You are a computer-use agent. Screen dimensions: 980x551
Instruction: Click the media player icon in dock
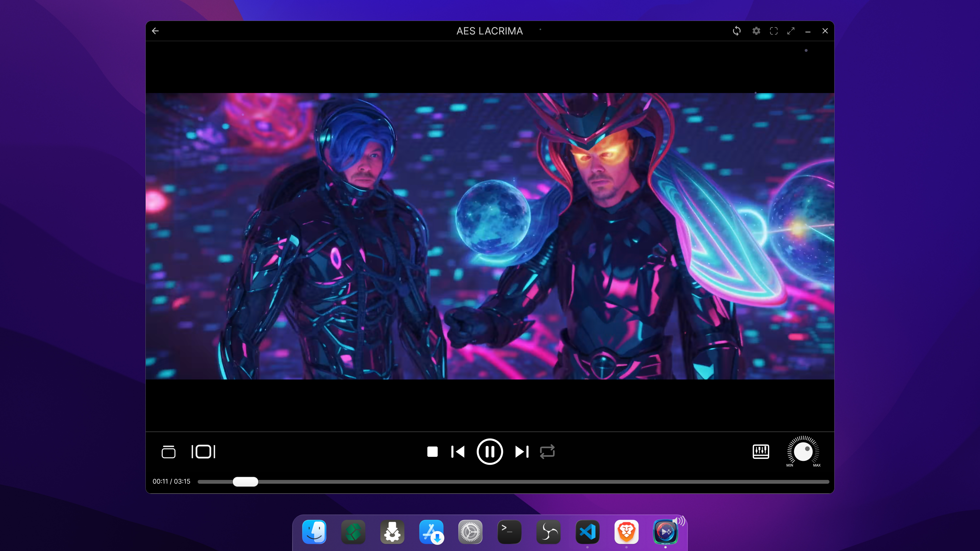click(x=665, y=532)
